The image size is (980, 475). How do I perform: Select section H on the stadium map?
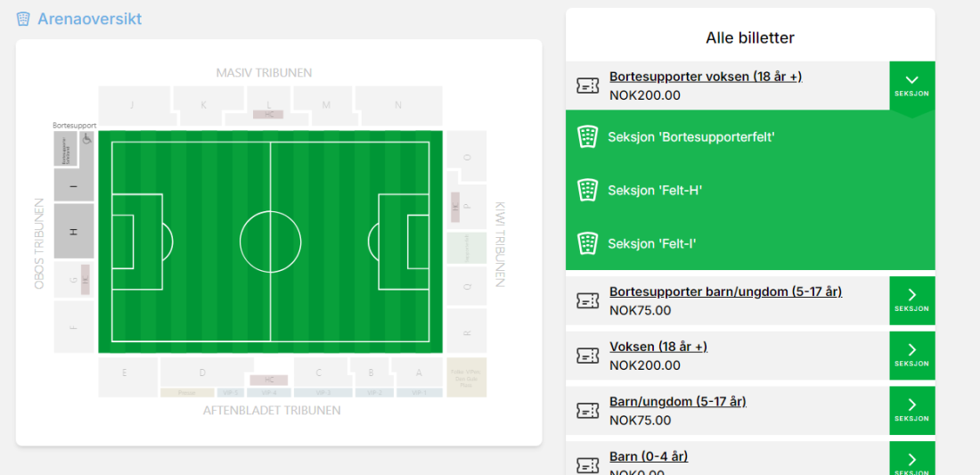click(x=74, y=231)
